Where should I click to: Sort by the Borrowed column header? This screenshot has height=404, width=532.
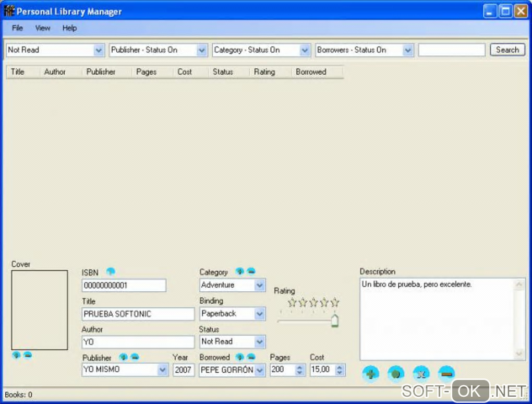point(317,72)
